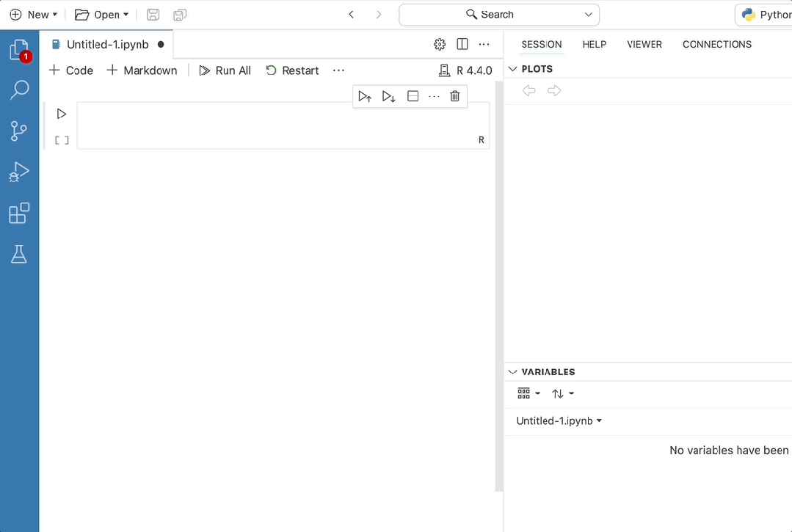Show previous plot arrow
This screenshot has width=792, height=532.
[x=528, y=91]
